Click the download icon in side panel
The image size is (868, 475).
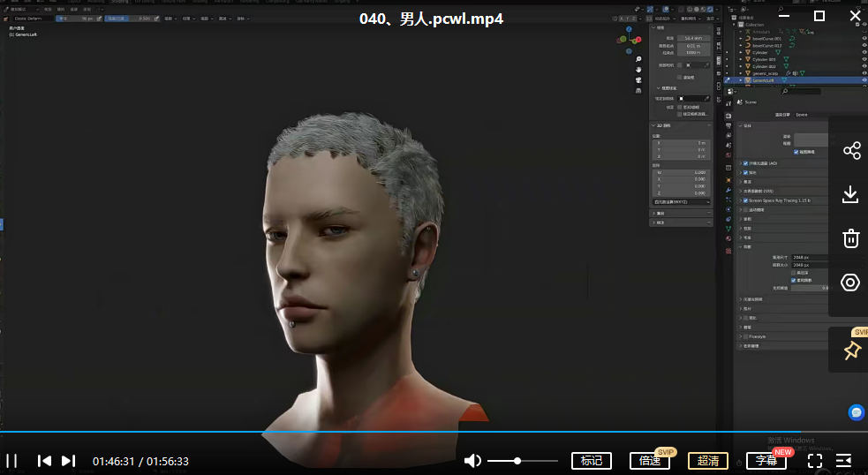click(851, 195)
